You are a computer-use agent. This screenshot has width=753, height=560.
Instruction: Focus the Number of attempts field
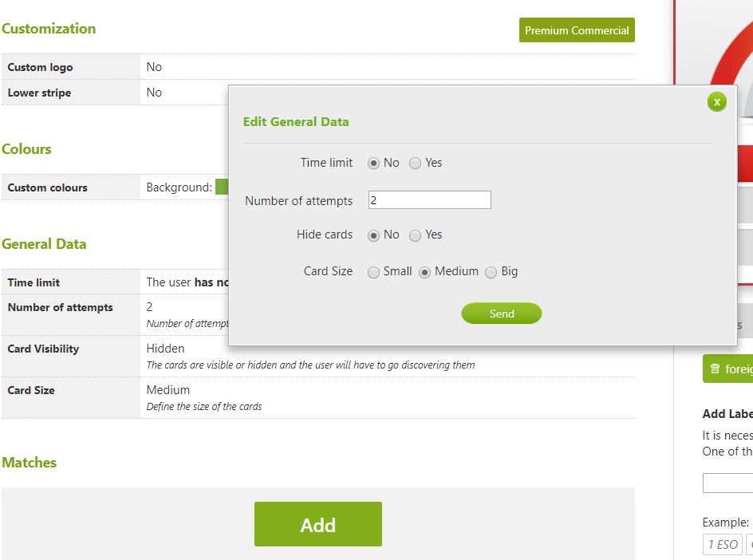click(x=429, y=200)
